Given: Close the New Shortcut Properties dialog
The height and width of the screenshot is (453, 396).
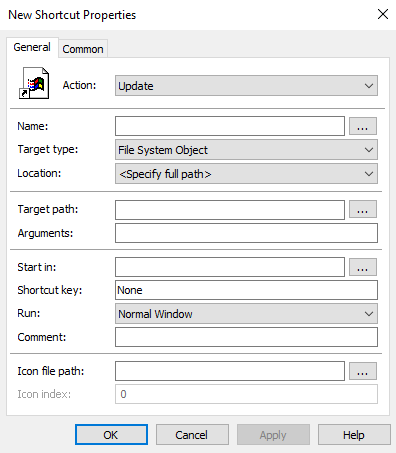Looking at the screenshot, I should [x=383, y=14].
